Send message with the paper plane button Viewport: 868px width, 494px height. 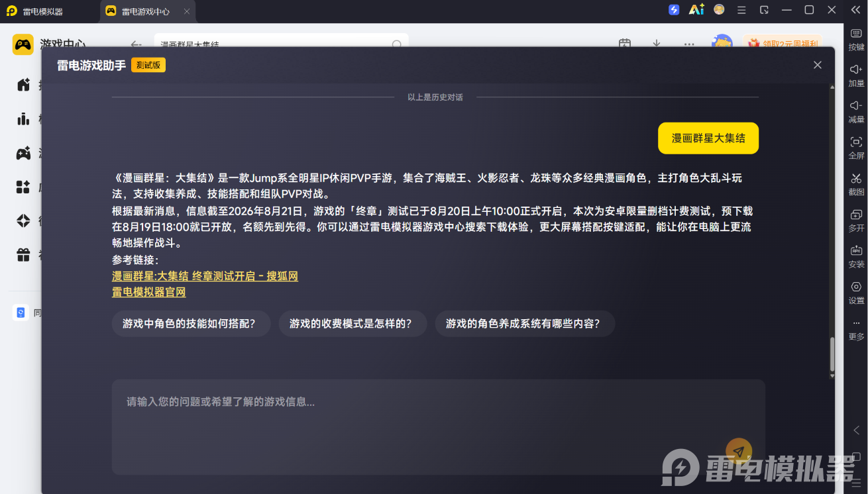tap(739, 452)
